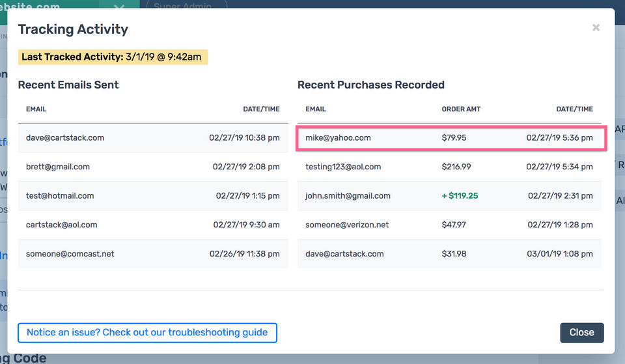
Task: Click the green + $119.25 order amount
Action: click(459, 195)
